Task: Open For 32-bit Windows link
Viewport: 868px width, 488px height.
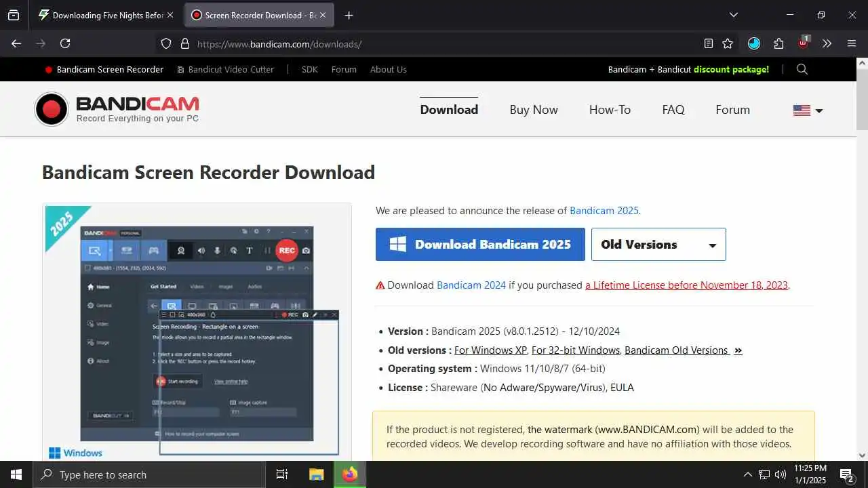Action: click(x=576, y=350)
